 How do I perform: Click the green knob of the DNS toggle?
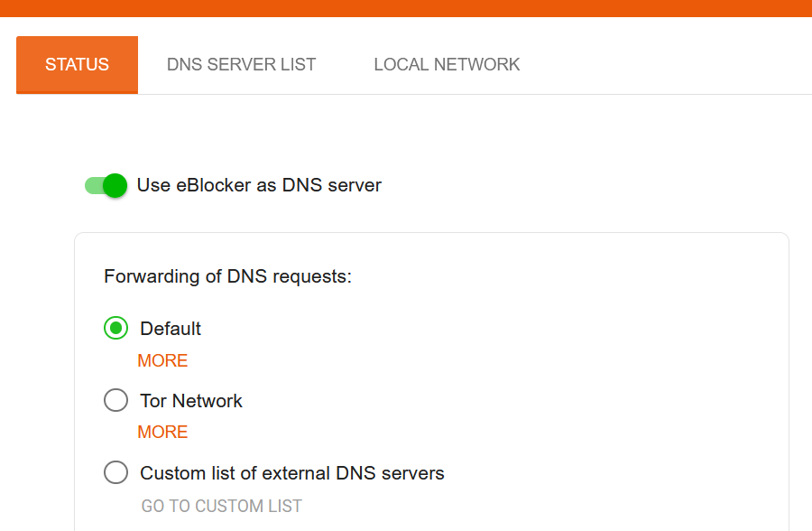pyautogui.click(x=115, y=186)
